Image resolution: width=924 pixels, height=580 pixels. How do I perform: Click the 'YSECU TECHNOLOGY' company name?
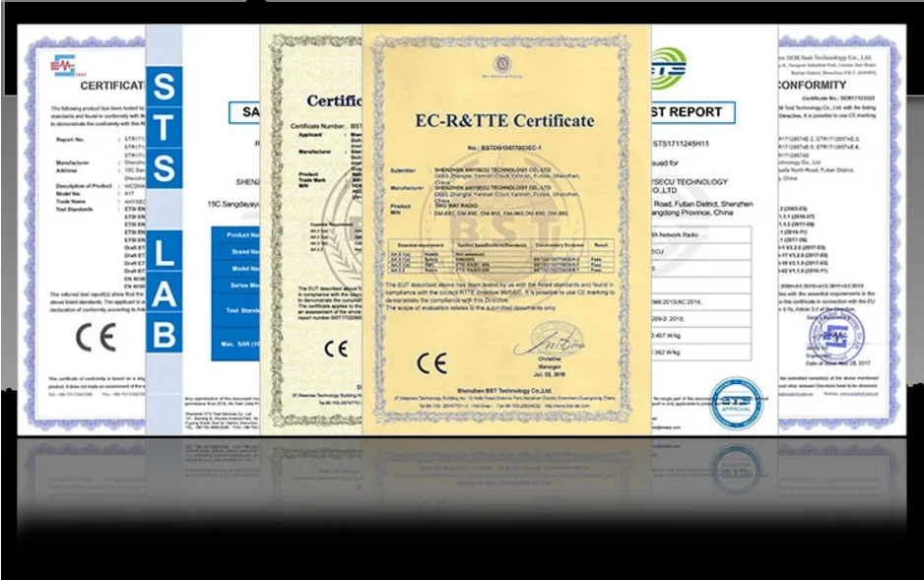[x=691, y=182]
